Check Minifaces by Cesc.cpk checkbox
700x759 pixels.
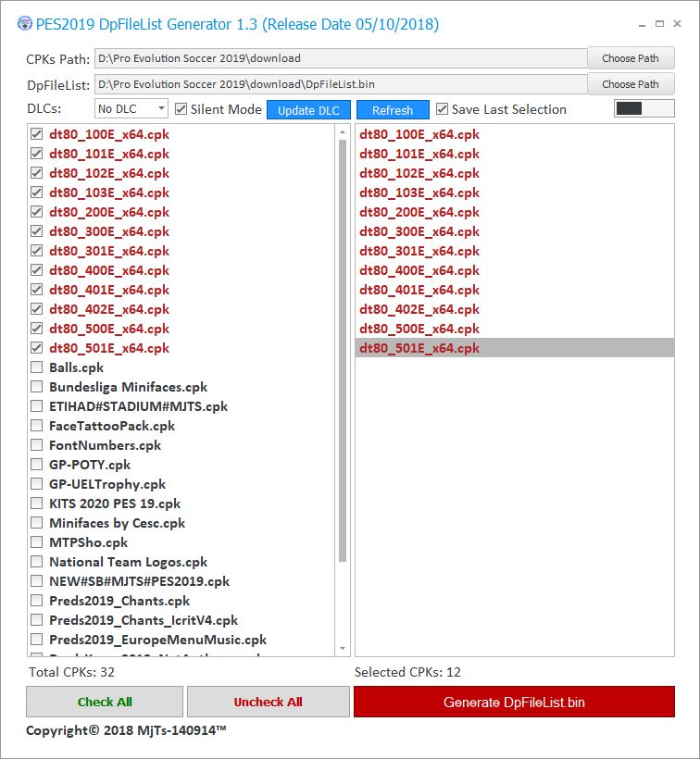(x=37, y=523)
